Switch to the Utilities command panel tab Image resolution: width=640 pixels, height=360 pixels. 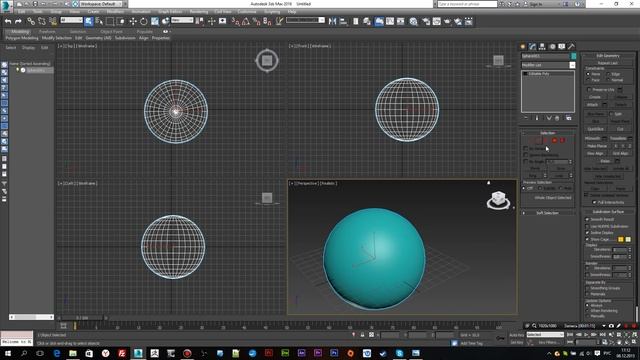tap(571, 47)
